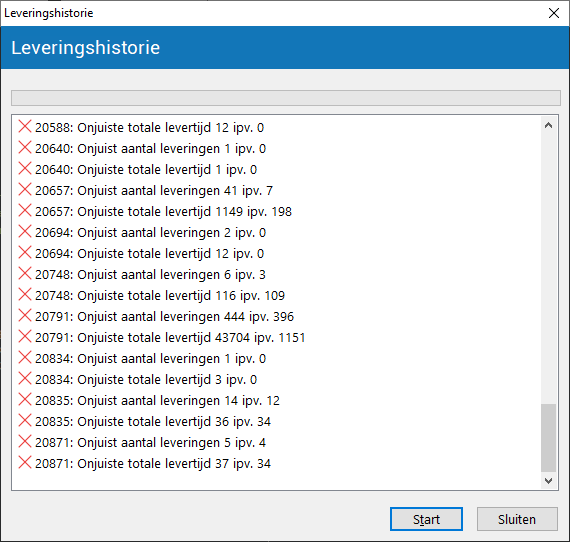Click the empty progress bar
This screenshot has width=570, height=542.
pos(286,98)
